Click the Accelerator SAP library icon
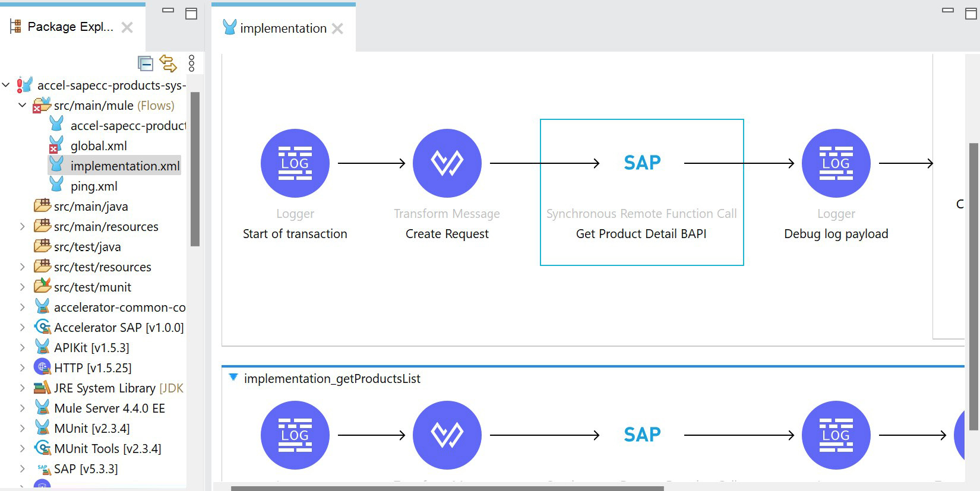980x491 pixels. pyautogui.click(x=42, y=327)
